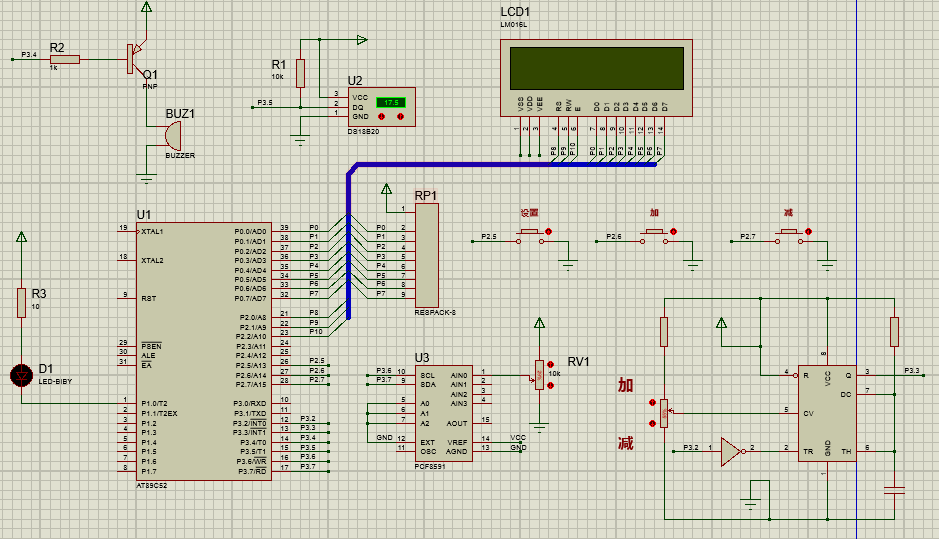Click the D1 red LED symbol

pos(21,375)
